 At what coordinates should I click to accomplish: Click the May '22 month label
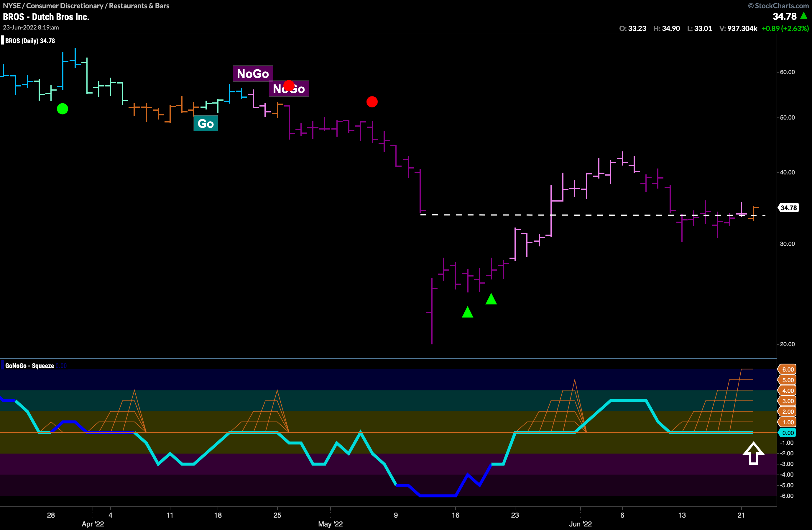(330, 524)
